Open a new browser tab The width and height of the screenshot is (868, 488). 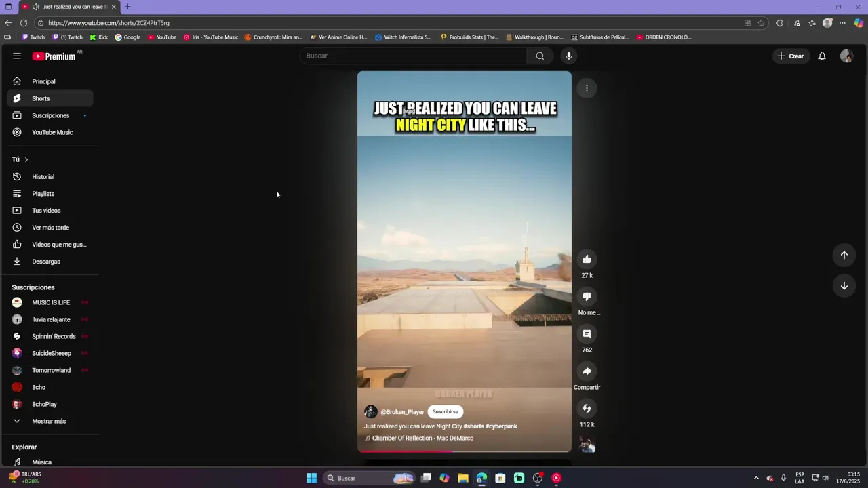pyautogui.click(x=127, y=7)
